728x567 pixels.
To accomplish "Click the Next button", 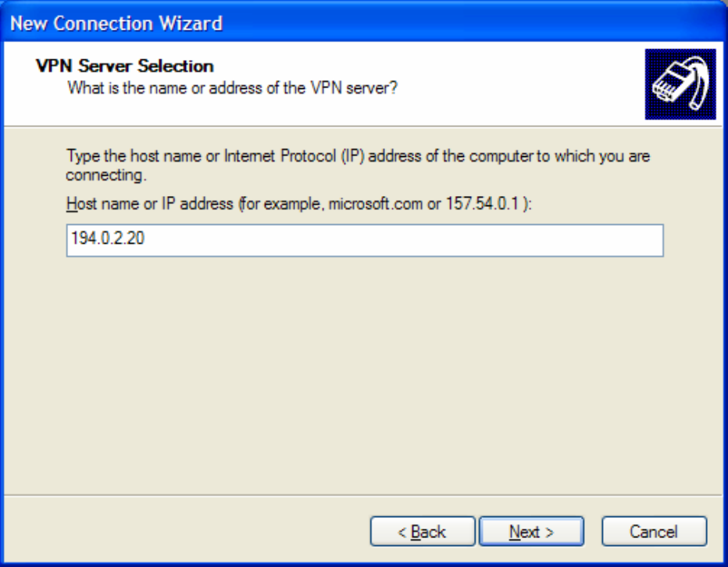I will pyautogui.click(x=531, y=532).
